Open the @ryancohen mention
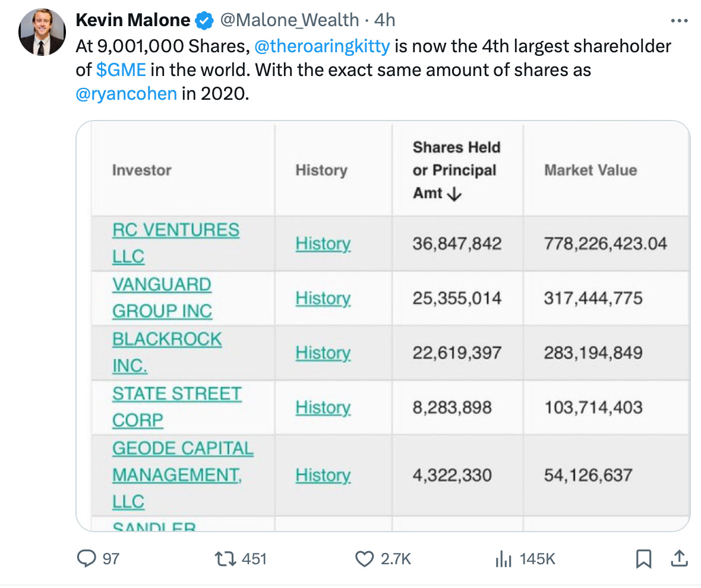The width and height of the screenshot is (701, 588). point(127,93)
